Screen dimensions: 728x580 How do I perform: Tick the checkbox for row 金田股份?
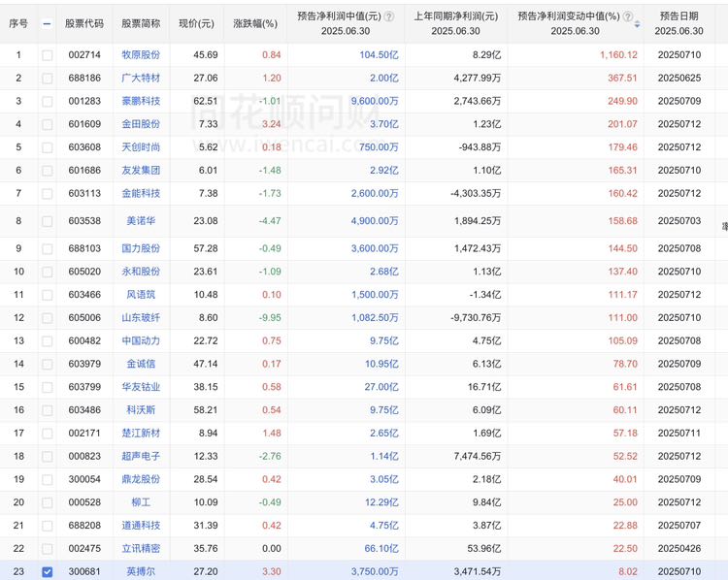pos(47,125)
